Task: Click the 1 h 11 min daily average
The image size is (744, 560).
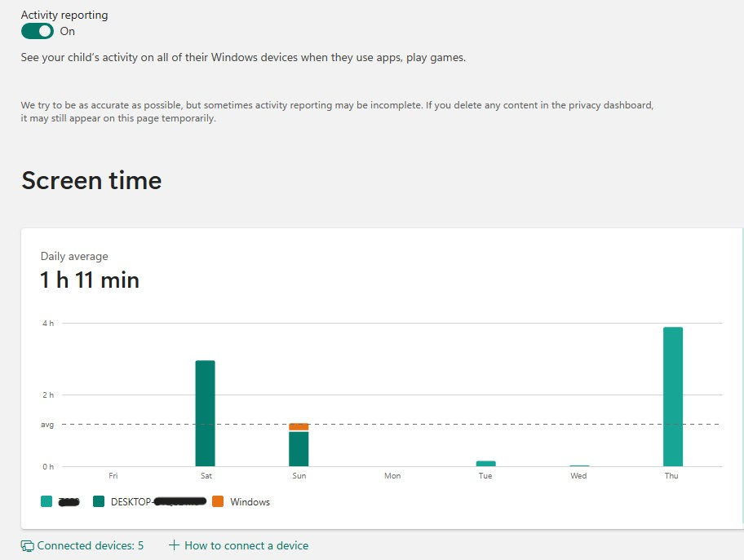Action: click(x=90, y=280)
